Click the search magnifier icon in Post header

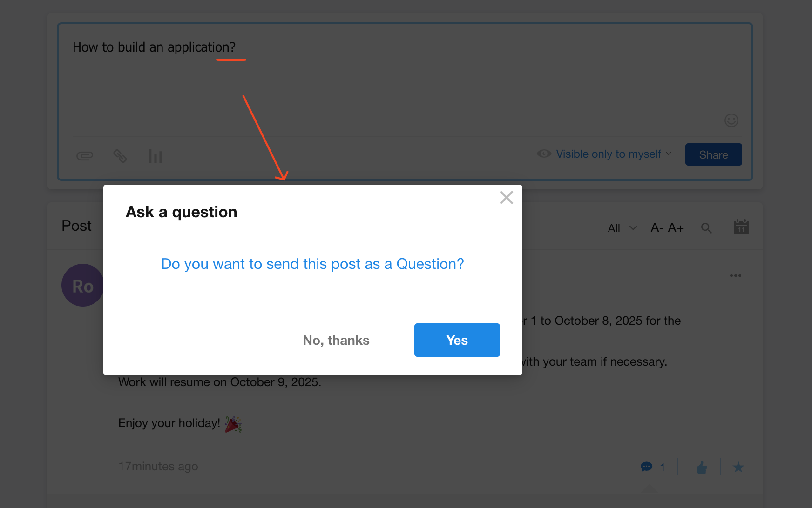[x=706, y=228]
